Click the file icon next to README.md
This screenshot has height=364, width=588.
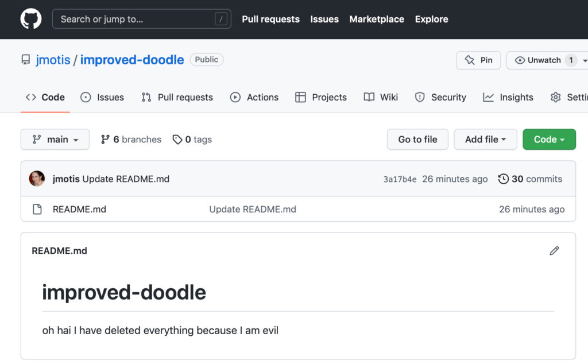pyautogui.click(x=37, y=209)
